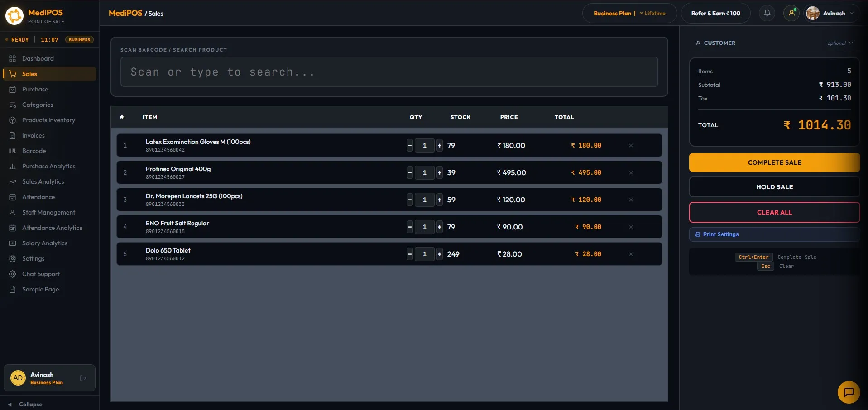Viewport: 868px width, 410px height.
Task: Decrease quantity of Dr. Morepen Lancets
Action: click(x=410, y=200)
